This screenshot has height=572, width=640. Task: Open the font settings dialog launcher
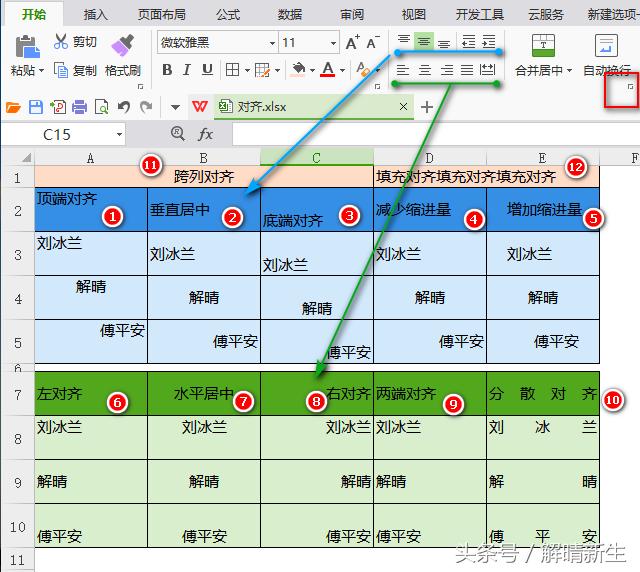pos(378,86)
